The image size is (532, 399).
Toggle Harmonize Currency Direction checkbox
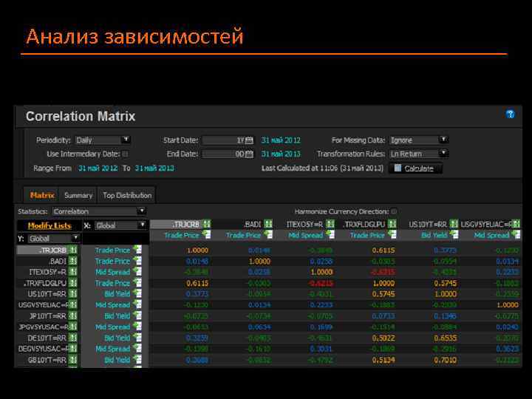click(x=394, y=211)
